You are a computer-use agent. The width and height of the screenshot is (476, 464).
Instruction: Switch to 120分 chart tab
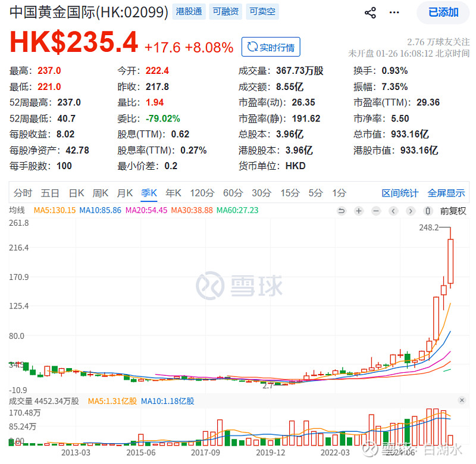coord(202,193)
